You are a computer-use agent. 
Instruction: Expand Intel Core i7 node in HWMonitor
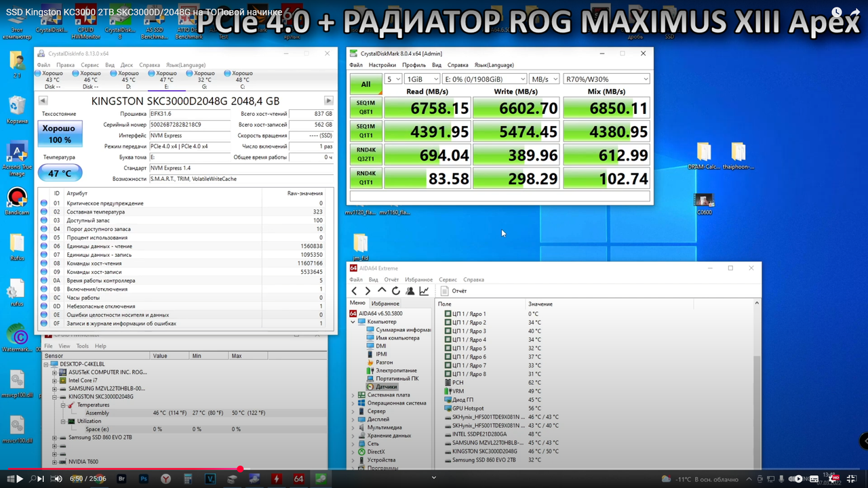55,380
